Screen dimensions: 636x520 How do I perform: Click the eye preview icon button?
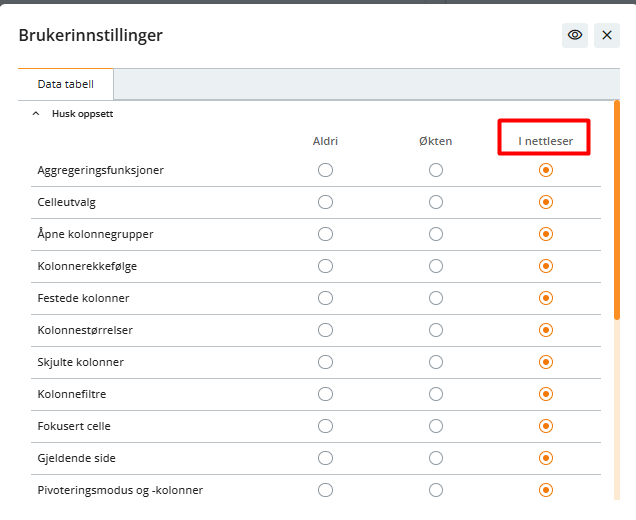tap(574, 35)
